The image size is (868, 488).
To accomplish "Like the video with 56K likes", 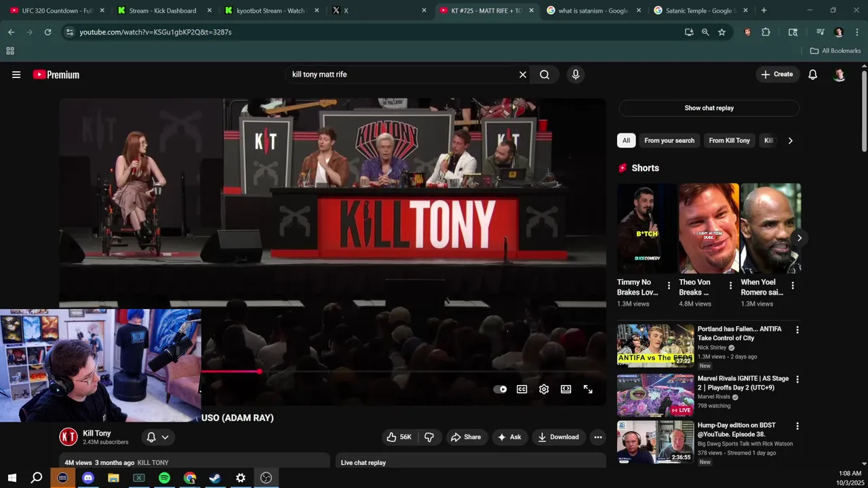I will click(x=399, y=437).
